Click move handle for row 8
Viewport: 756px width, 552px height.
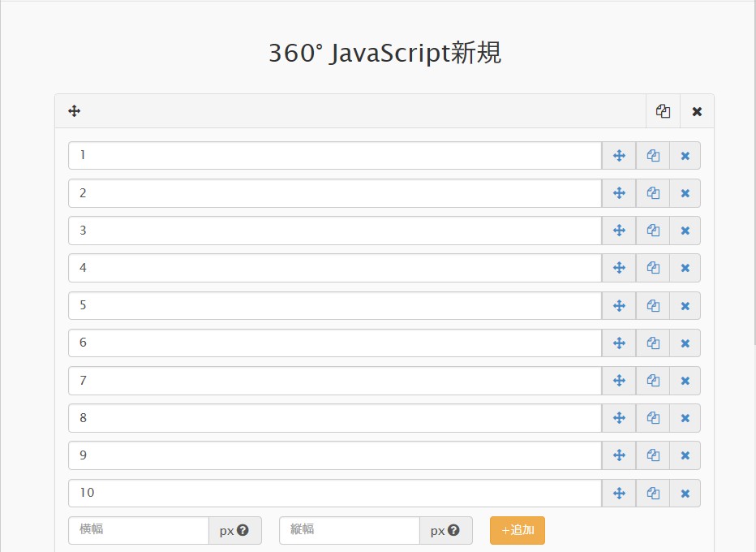619,418
